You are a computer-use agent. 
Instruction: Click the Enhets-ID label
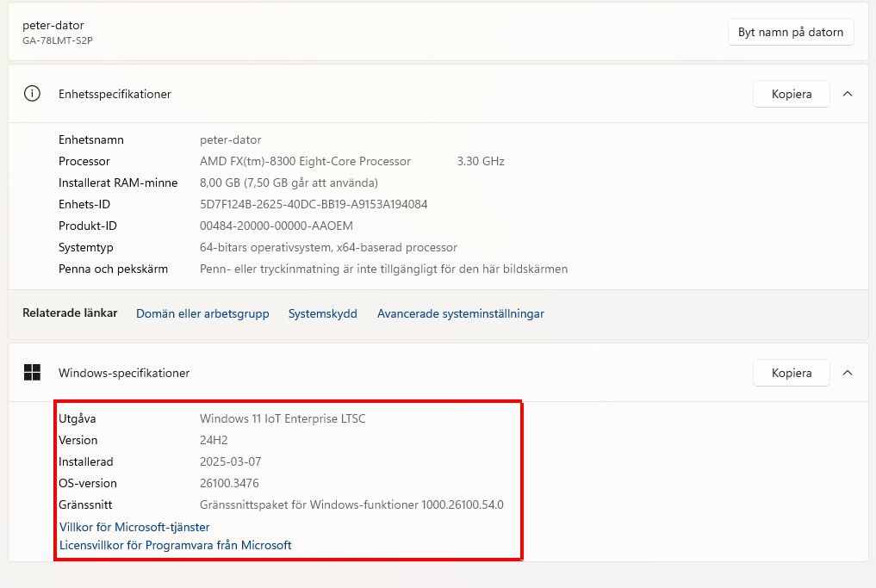pos(84,204)
